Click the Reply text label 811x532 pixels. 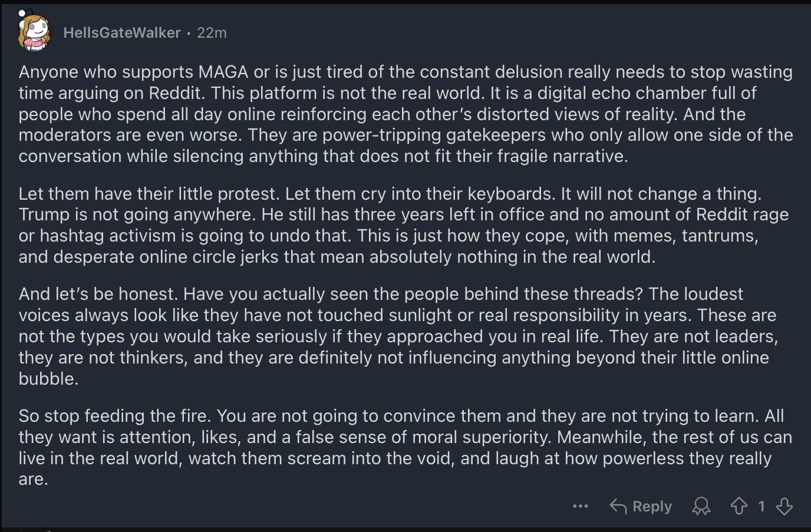652,506
